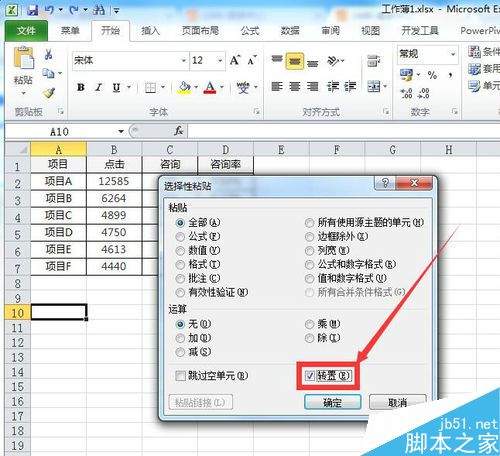The width and height of the screenshot is (500, 456).
Task: Click the Percent Style icon
Action: pos(432,75)
